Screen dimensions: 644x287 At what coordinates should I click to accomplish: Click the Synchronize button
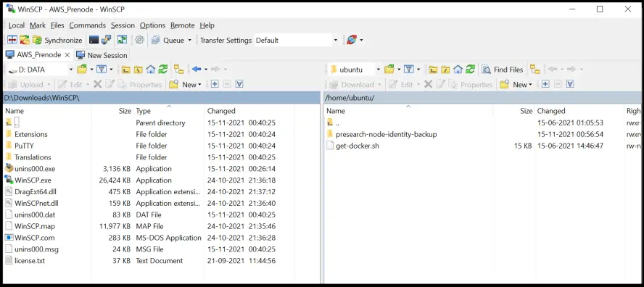point(57,41)
